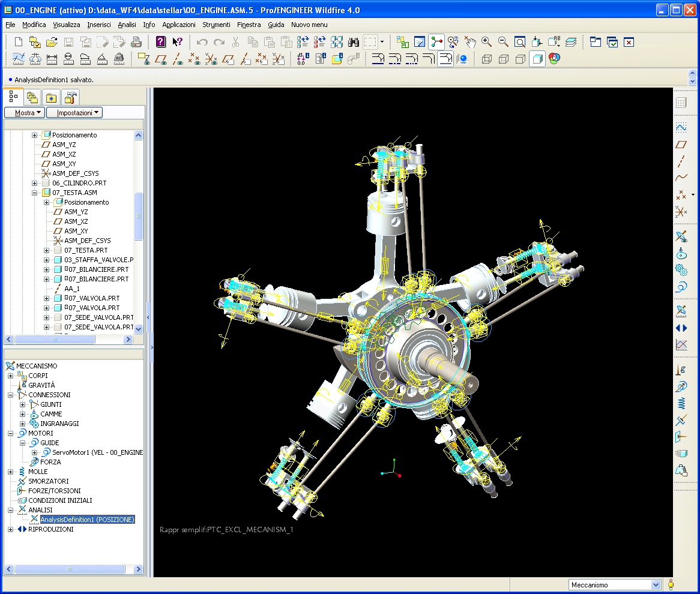700x594 pixels.
Task: Create a new file with the blank-page icon
Action: [x=18, y=43]
